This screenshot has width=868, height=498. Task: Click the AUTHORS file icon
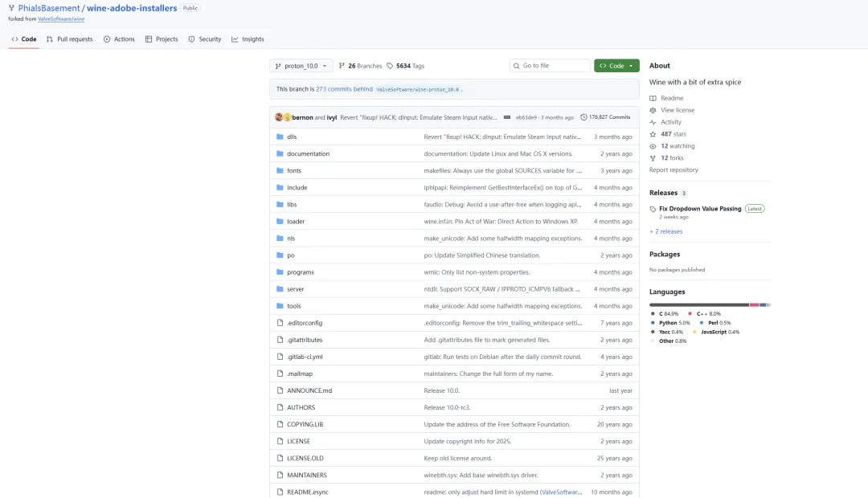[x=280, y=407]
